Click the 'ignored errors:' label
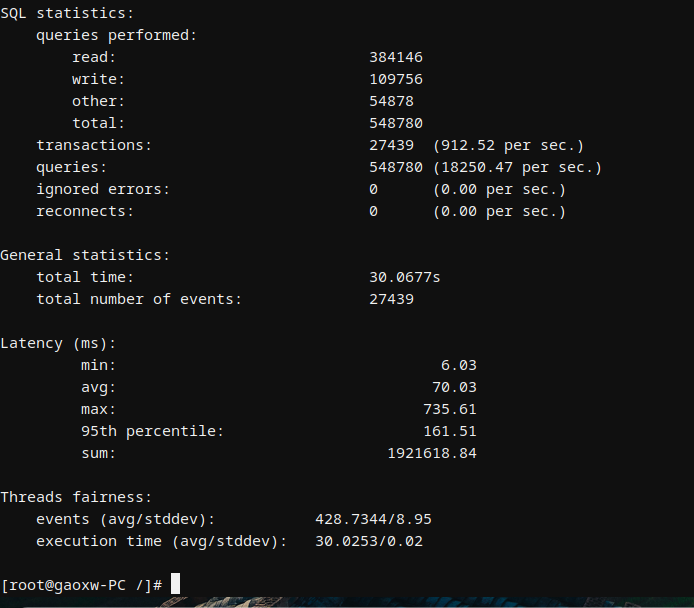The image size is (694, 608). point(103,189)
